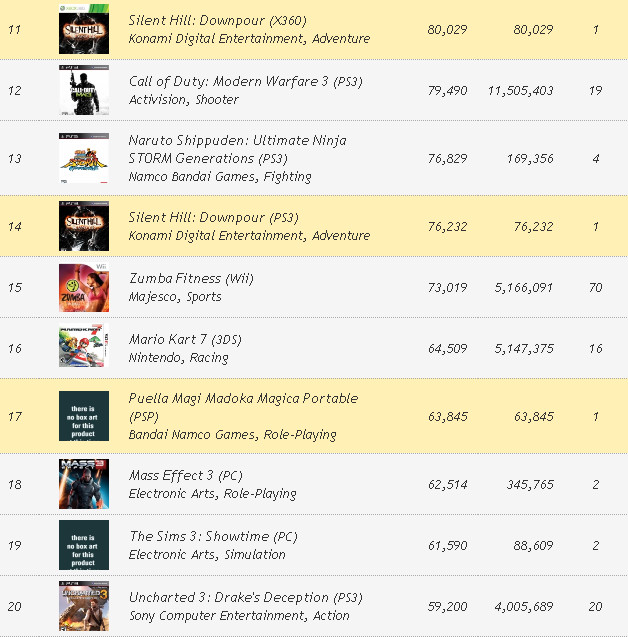Click Naruto Shippuden Ultimate Ninja STORM Generations box art

click(x=84, y=158)
